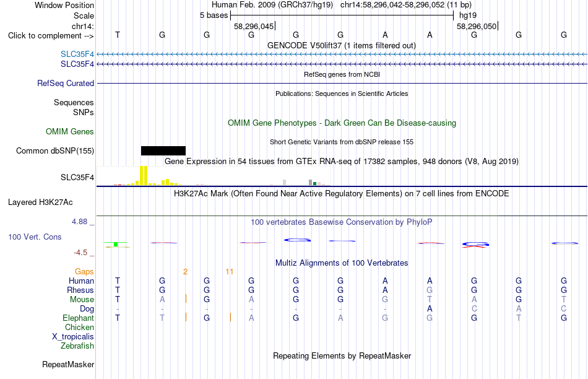Image resolution: width=588 pixels, height=379 pixels.
Task: Click the '5 bases' scale bar label
Action: 214,15
